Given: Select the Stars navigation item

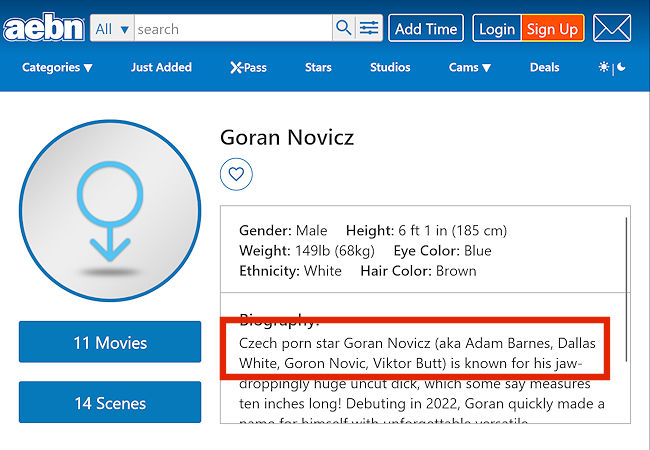Looking at the screenshot, I should click(x=318, y=68).
